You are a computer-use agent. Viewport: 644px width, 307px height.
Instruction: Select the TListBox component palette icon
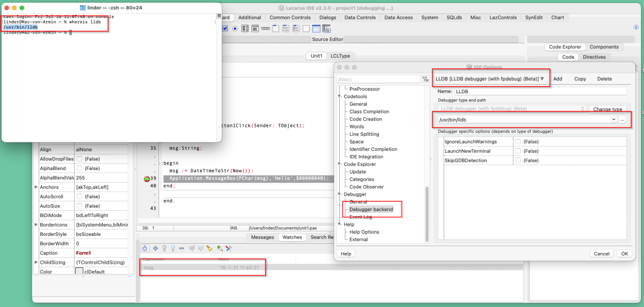pyautogui.click(x=245, y=29)
